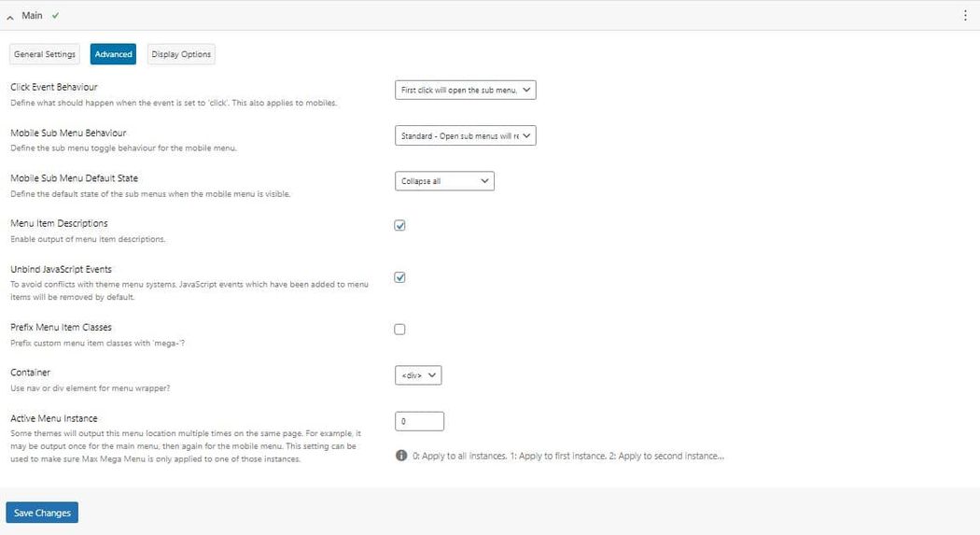This screenshot has height=535, width=980.
Task: Click the green checkmark next to Main
Action: click(56, 16)
